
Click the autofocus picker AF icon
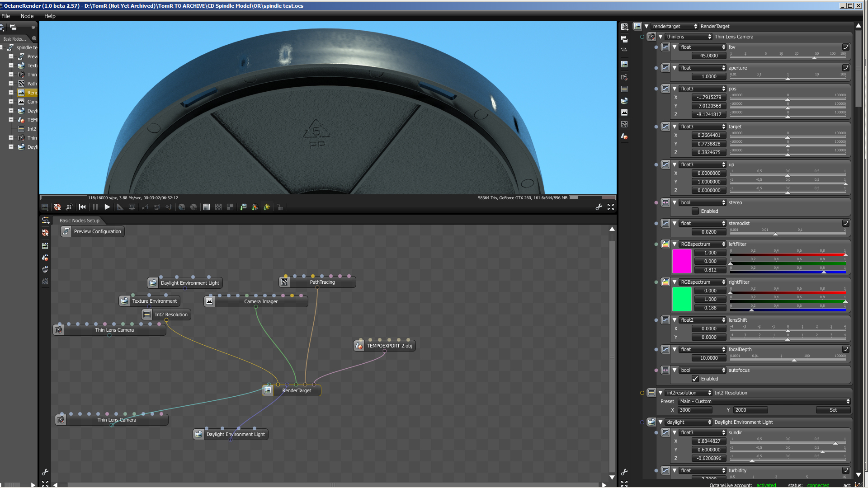(x=145, y=207)
